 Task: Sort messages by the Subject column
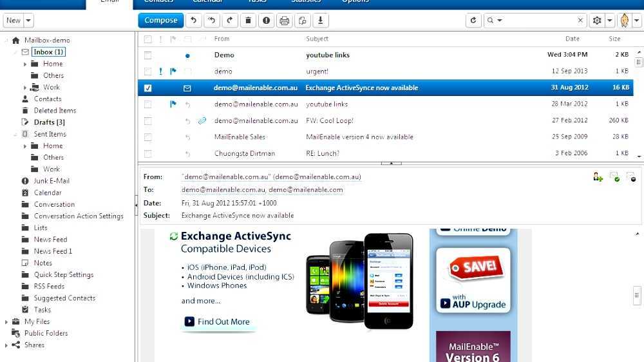tap(317, 39)
